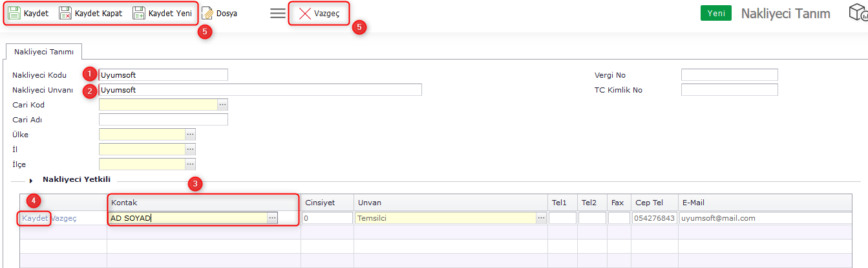Open the Dosya file attachment icon
868x268 pixels.
[x=207, y=13]
